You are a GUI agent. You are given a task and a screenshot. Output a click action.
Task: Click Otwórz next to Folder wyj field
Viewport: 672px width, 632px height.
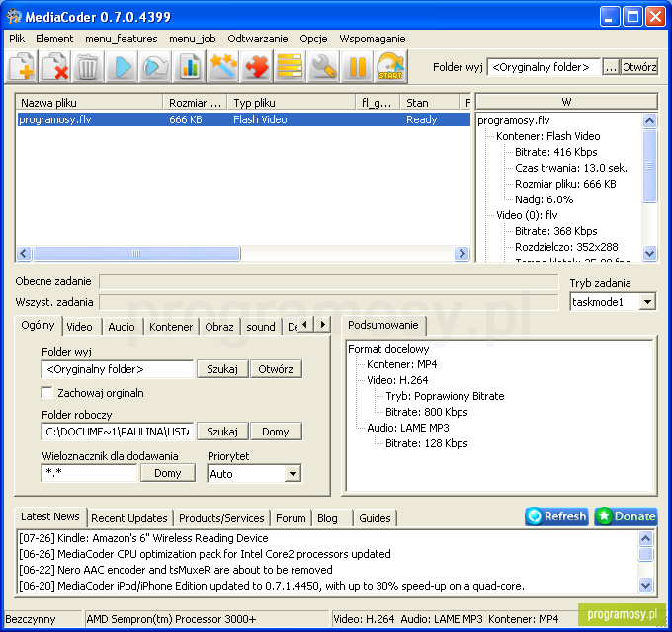(x=276, y=369)
